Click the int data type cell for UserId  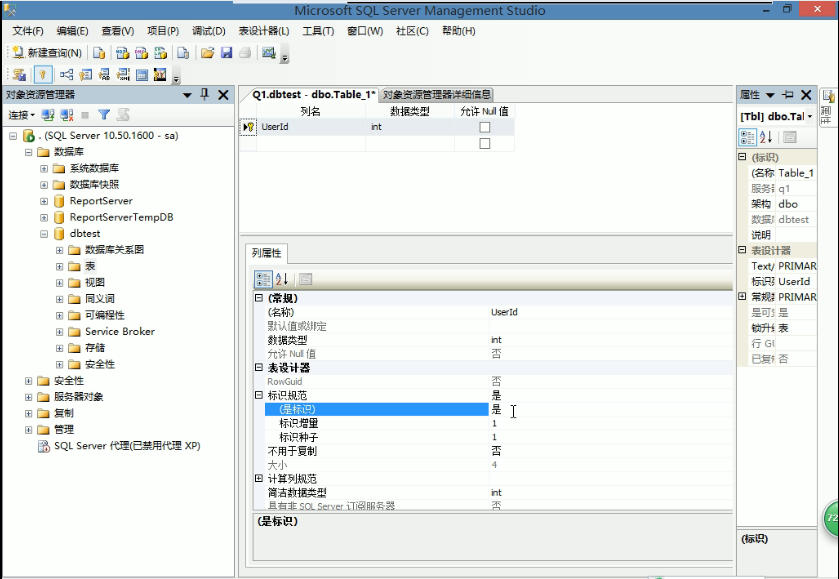[410, 127]
